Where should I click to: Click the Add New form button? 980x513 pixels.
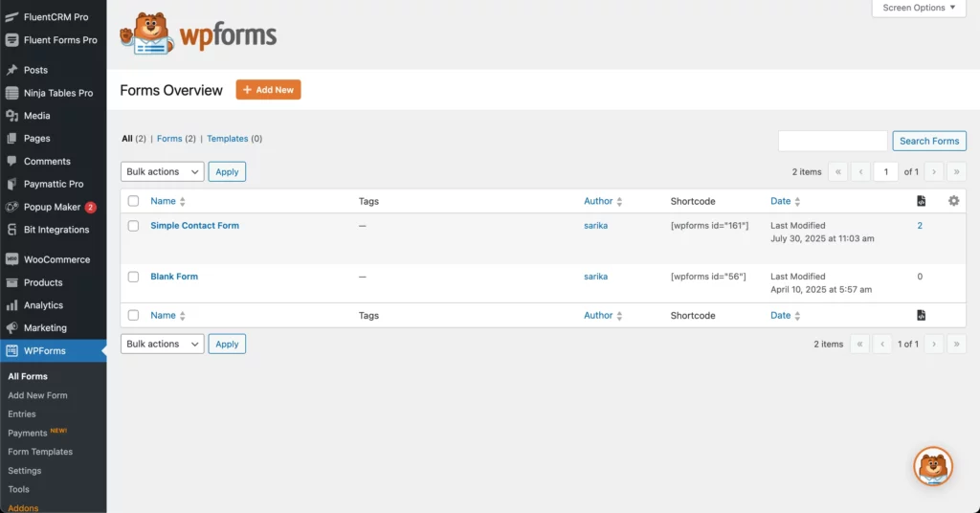click(x=268, y=89)
